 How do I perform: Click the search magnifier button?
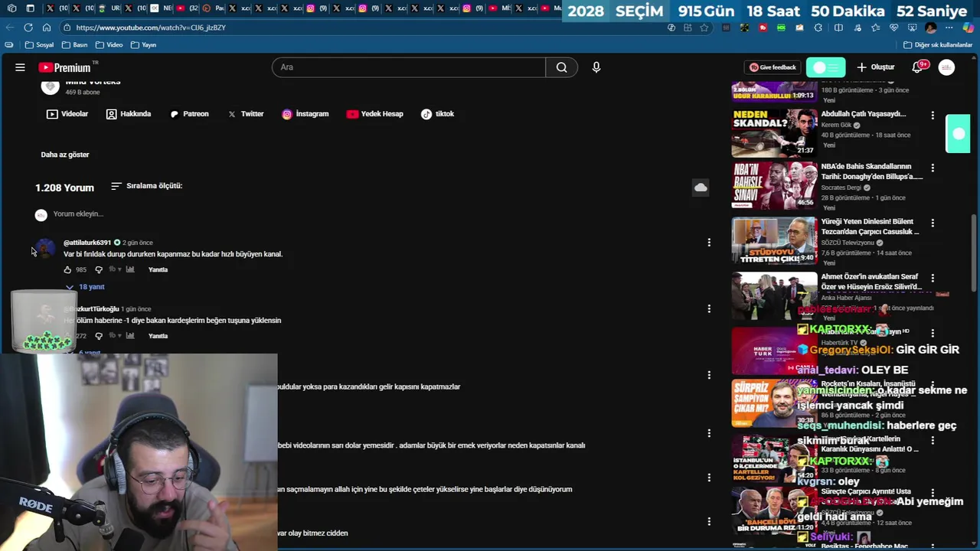(x=561, y=67)
